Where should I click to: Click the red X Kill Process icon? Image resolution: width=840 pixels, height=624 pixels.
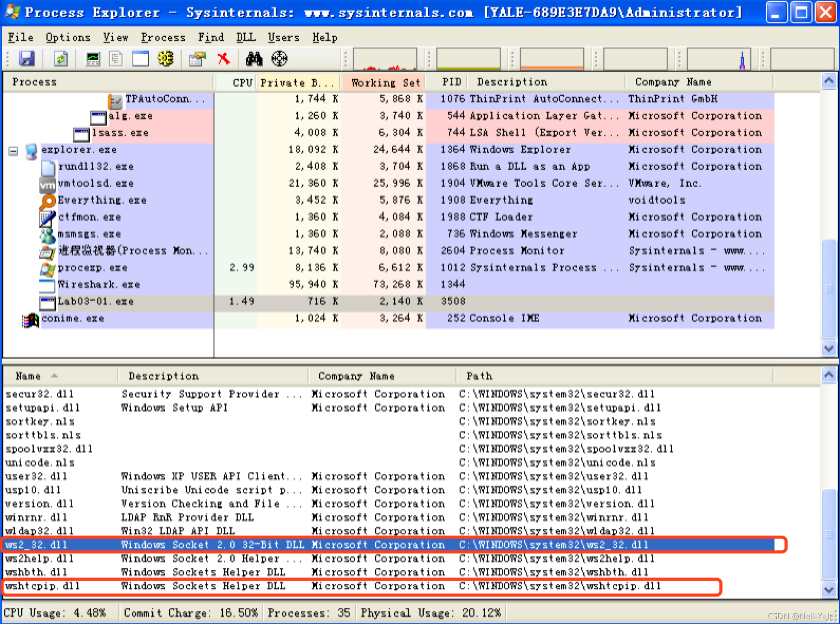point(224,58)
